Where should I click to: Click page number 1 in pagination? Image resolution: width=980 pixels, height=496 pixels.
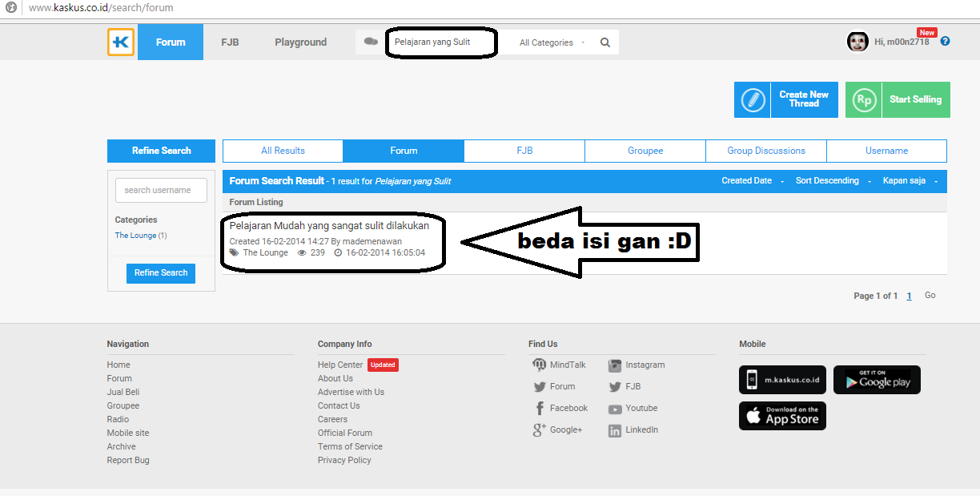(910, 296)
